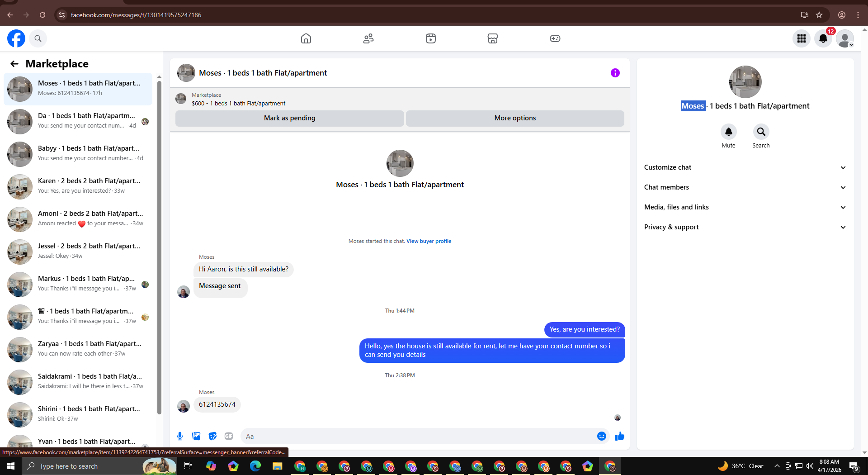This screenshot has width=868, height=475.
Task: Click the conversation list scrollbar
Action: [x=159, y=247]
